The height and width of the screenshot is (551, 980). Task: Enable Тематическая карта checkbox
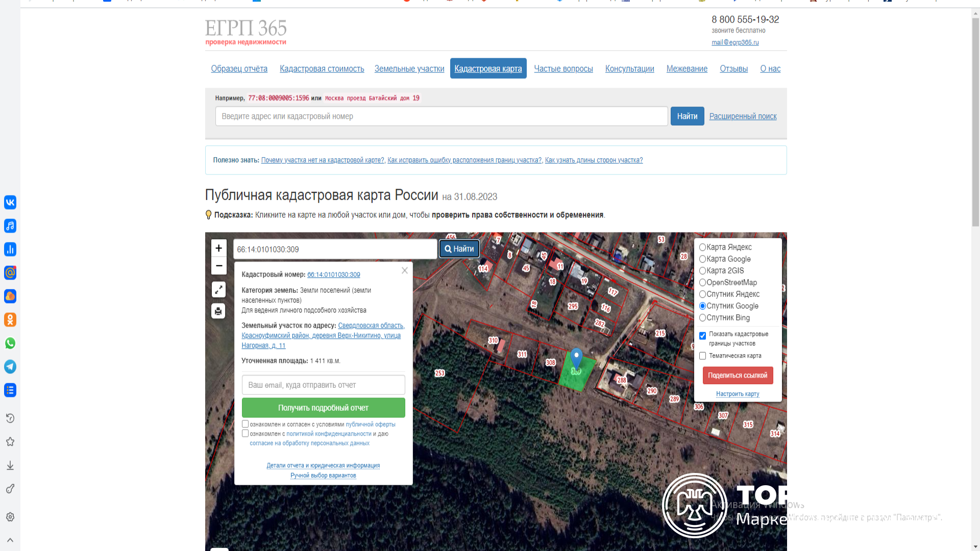click(702, 356)
